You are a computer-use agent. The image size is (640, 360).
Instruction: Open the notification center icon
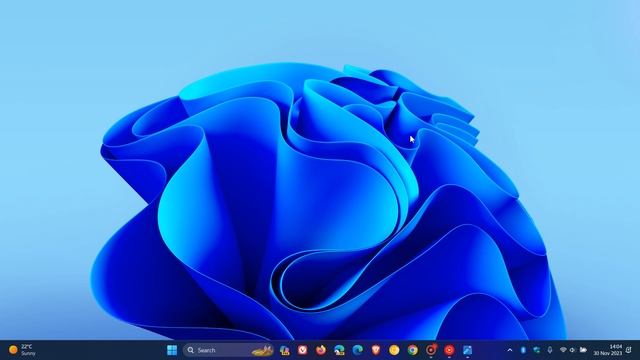click(x=629, y=350)
